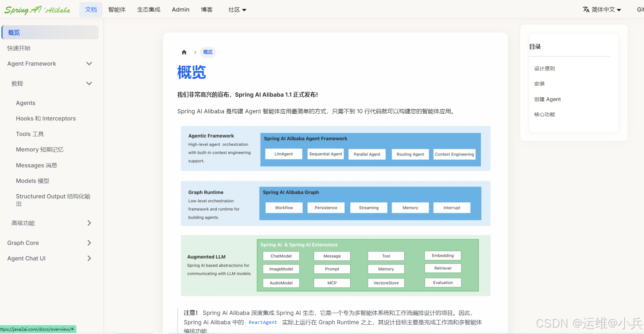Jump to 核心功能 in table of contents

(544, 114)
